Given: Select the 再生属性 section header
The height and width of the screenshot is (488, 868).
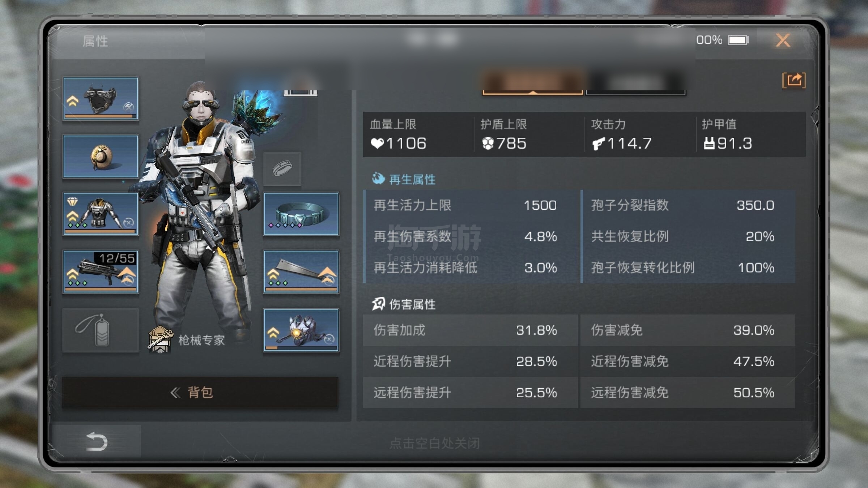Looking at the screenshot, I should click(404, 179).
